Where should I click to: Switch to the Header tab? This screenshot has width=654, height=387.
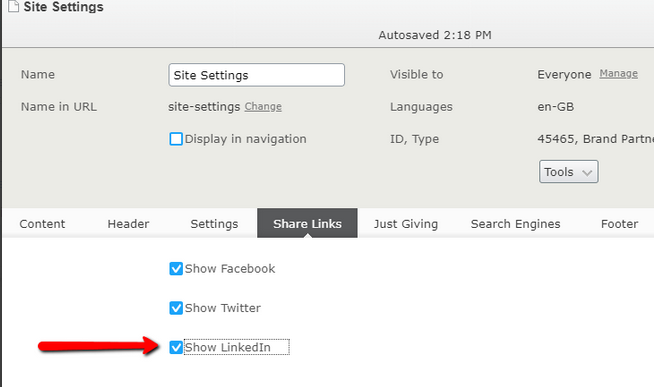click(x=128, y=224)
